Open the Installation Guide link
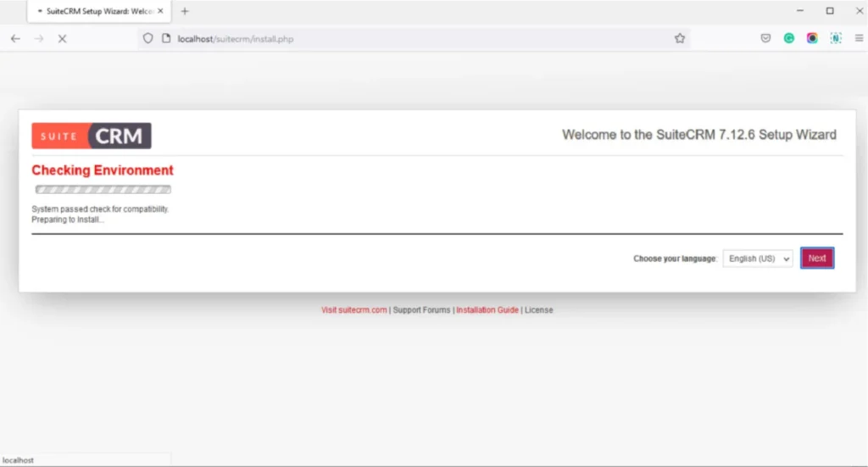 pos(487,310)
